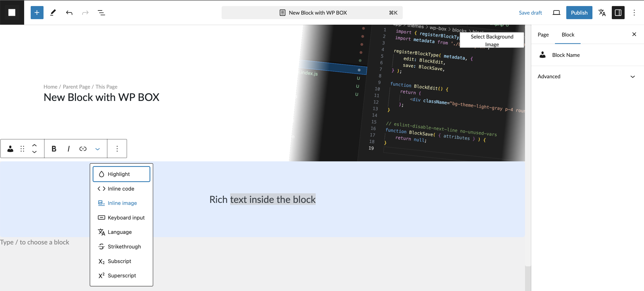Expand the Advanced panel

[587, 77]
